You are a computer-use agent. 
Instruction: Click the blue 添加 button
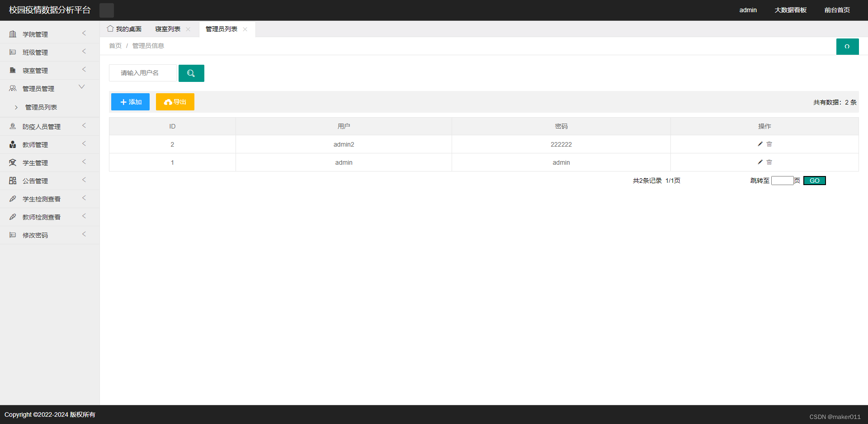(130, 102)
